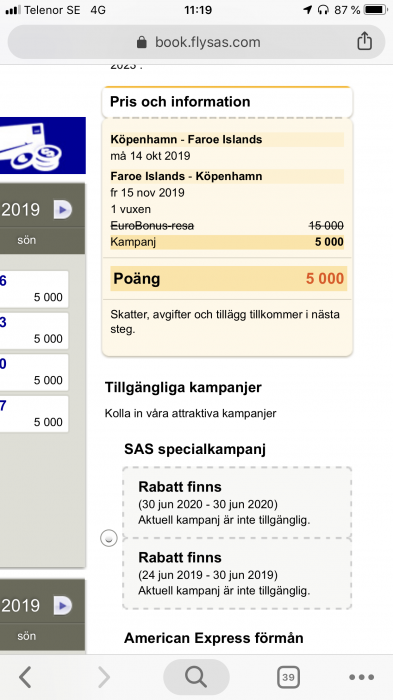The height and width of the screenshot is (700, 393).
Task: Select the SAS specialkampanj radio button
Action: pos(109,538)
